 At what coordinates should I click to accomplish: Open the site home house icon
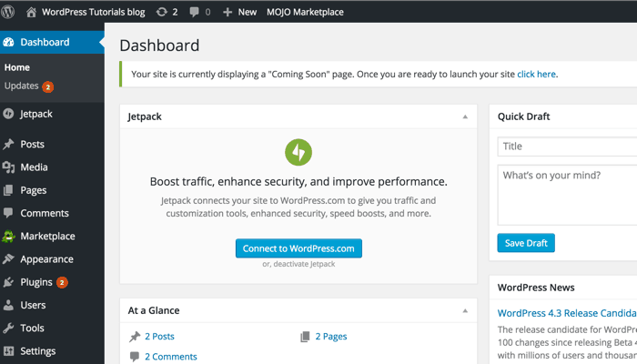click(31, 12)
